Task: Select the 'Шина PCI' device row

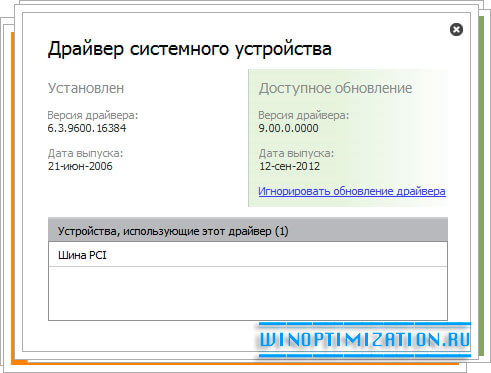Action: pyautogui.click(x=248, y=255)
